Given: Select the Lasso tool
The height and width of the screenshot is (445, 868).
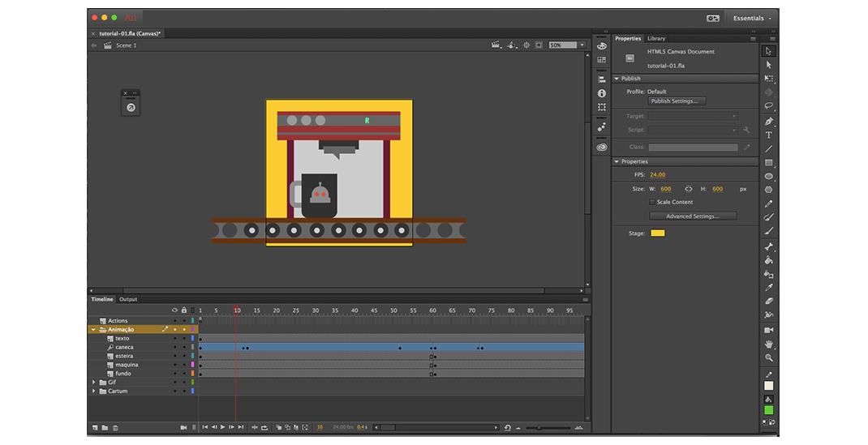Looking at the screenshot, I should [x=768, y=105].
